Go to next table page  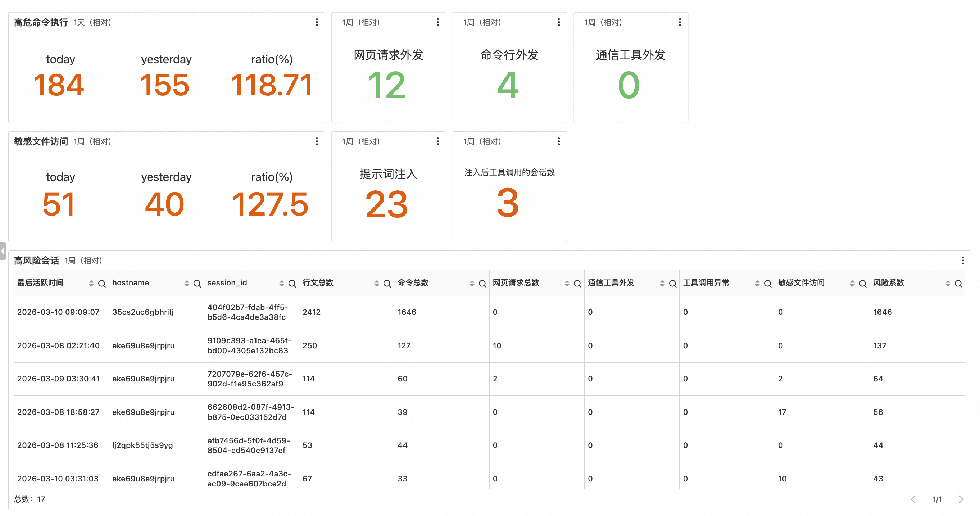(961, 499)
